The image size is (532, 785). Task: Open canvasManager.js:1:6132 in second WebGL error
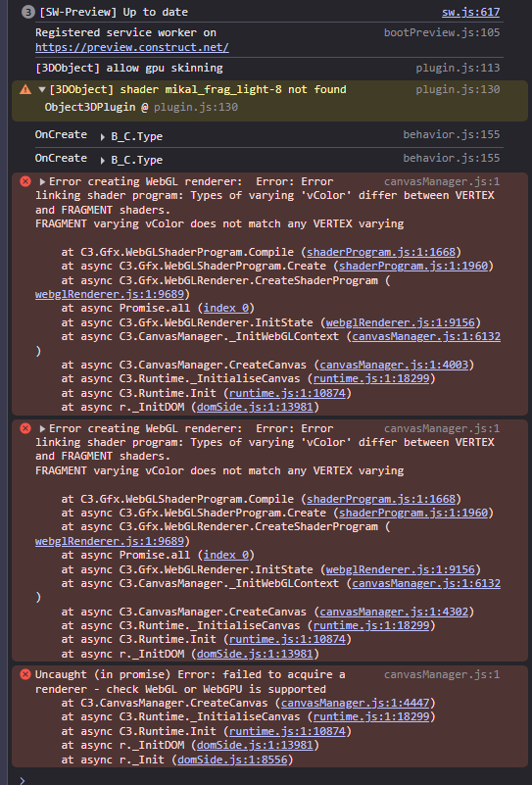pyautogui.click(x=426, y=584)
